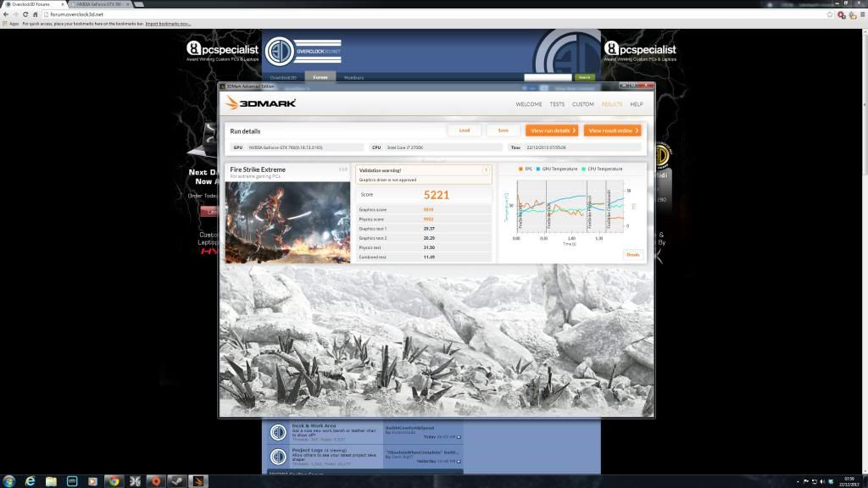Viewport: 868px width, 488px height.
Task: Select the Graphics test 1 result row
Action: (424, 229)
